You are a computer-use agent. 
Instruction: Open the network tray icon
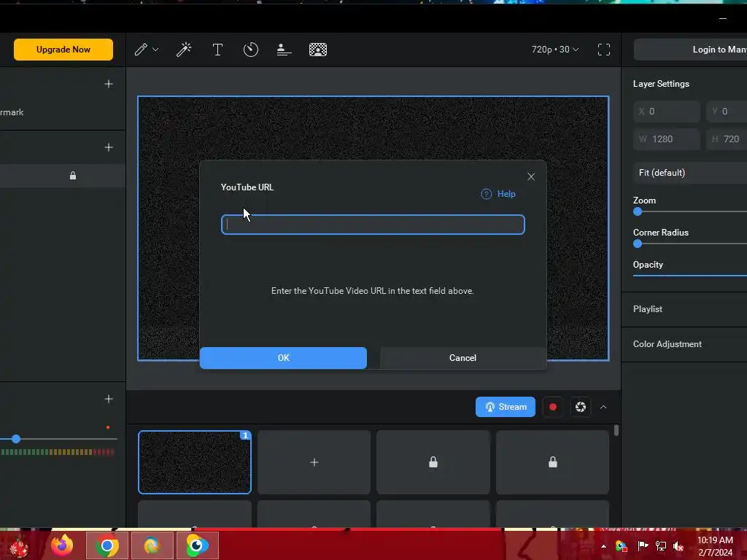[x=661, y=546]
